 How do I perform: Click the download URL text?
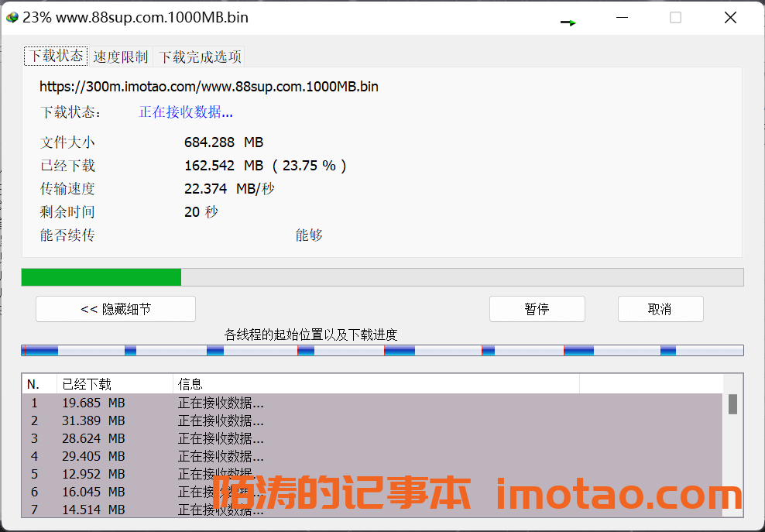[x=209, y=86]
